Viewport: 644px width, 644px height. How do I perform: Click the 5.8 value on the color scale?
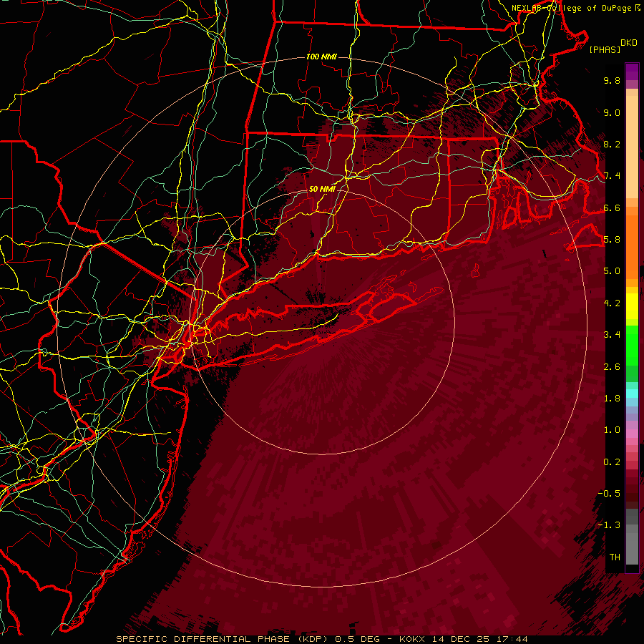[x=612, y=240]
